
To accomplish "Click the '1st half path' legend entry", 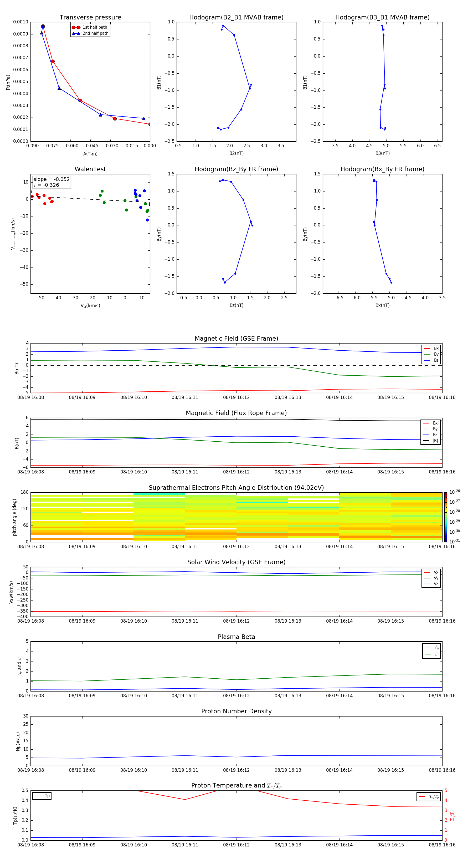I will (x=90, y=27).
